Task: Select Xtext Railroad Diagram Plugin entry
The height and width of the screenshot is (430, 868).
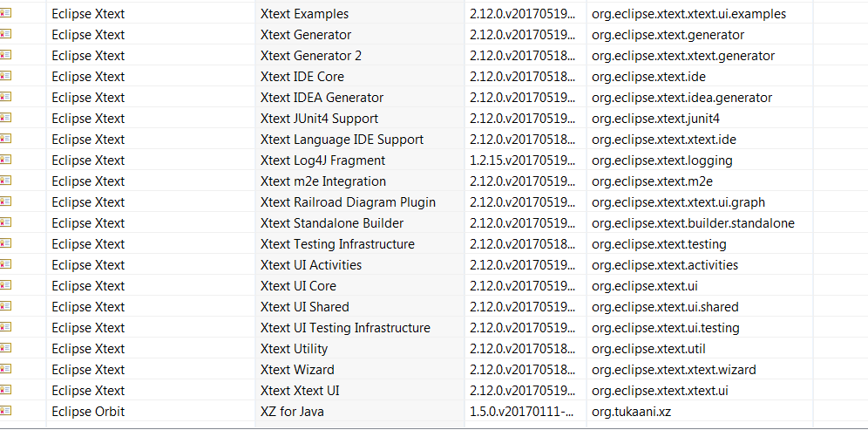Action: click(348, 202)
